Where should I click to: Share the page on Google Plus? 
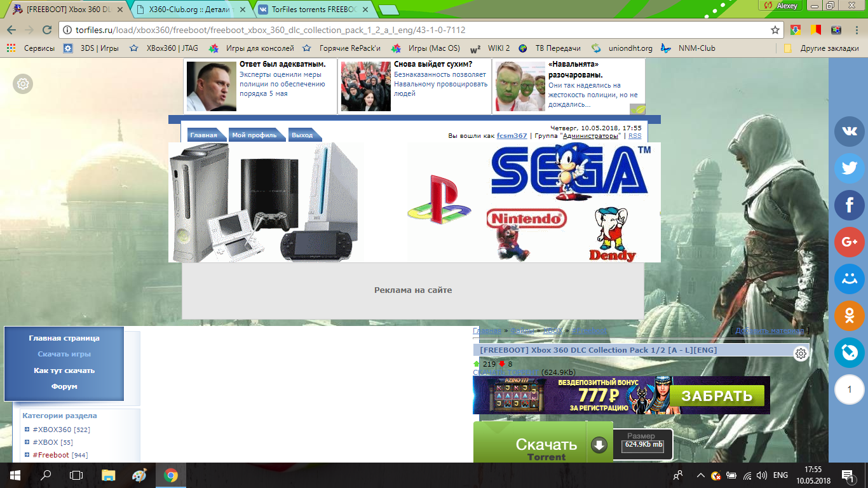(850, 242)
